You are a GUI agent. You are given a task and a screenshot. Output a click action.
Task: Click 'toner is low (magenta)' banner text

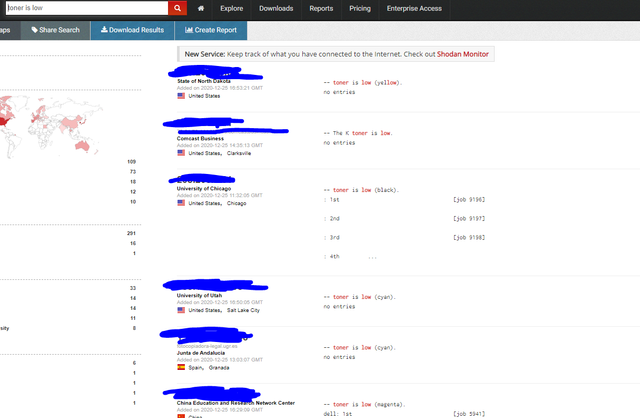coord(364,405)
